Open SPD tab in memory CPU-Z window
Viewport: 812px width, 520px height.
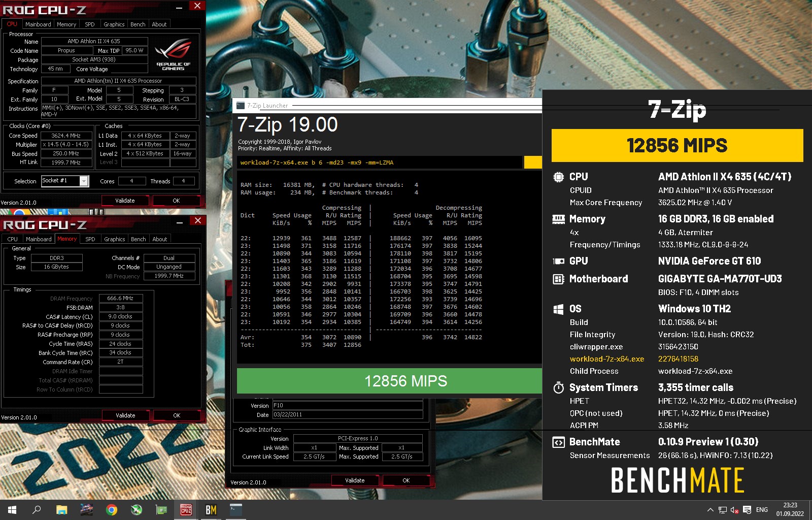(90, 239)
